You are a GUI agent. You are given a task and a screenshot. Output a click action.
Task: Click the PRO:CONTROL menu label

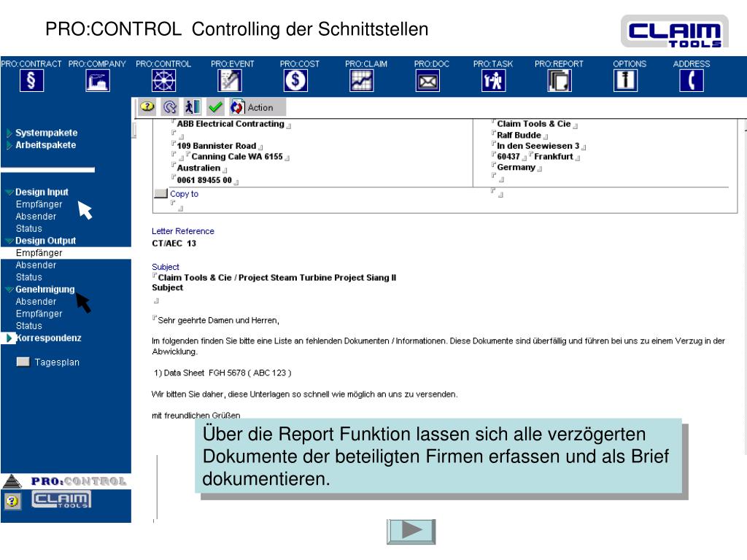pos(163,64)
